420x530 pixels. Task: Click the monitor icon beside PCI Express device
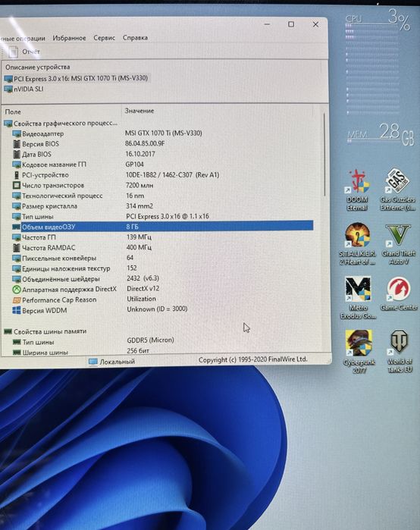point(8,79)
